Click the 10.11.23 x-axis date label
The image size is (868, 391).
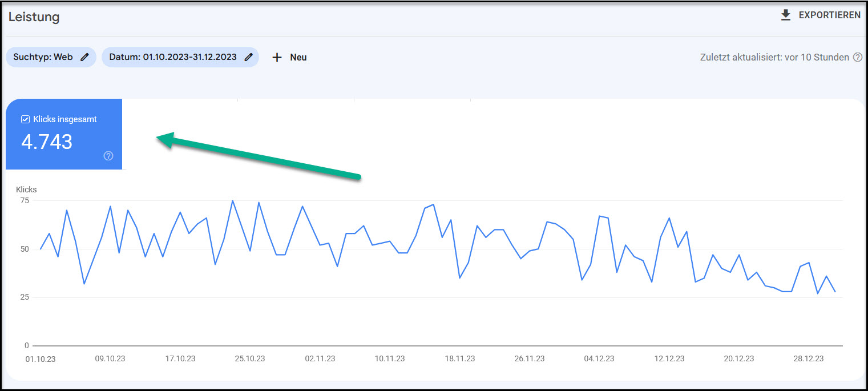pos(390,358)
